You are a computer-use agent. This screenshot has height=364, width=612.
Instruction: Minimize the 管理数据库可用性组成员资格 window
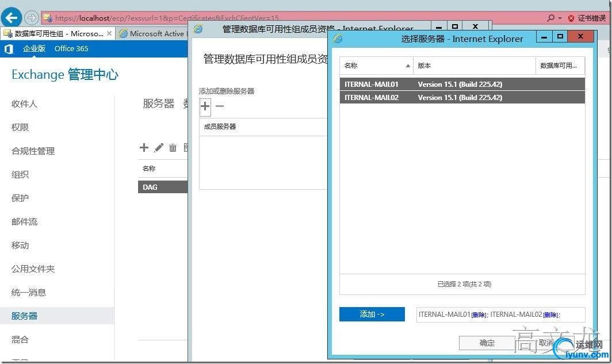point(439,27)
